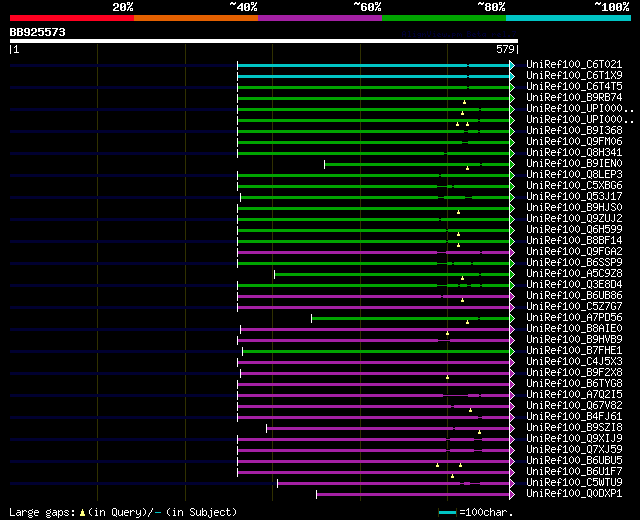640x520 pixels.
Task: Select the UniRef100_C5Z7G7 label
Action: (574, 307)
